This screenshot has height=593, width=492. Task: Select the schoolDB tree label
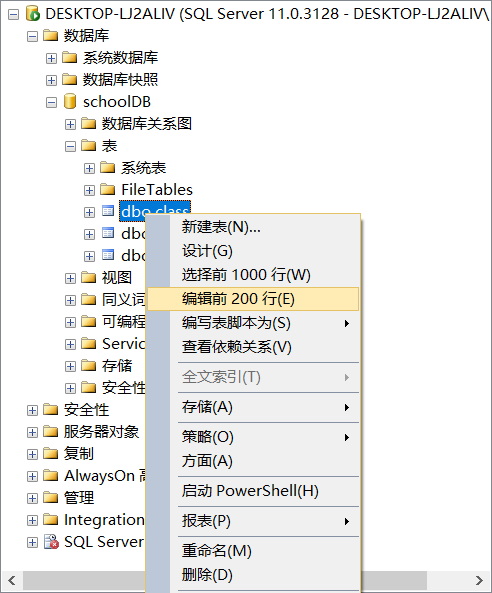coord(117,102)
